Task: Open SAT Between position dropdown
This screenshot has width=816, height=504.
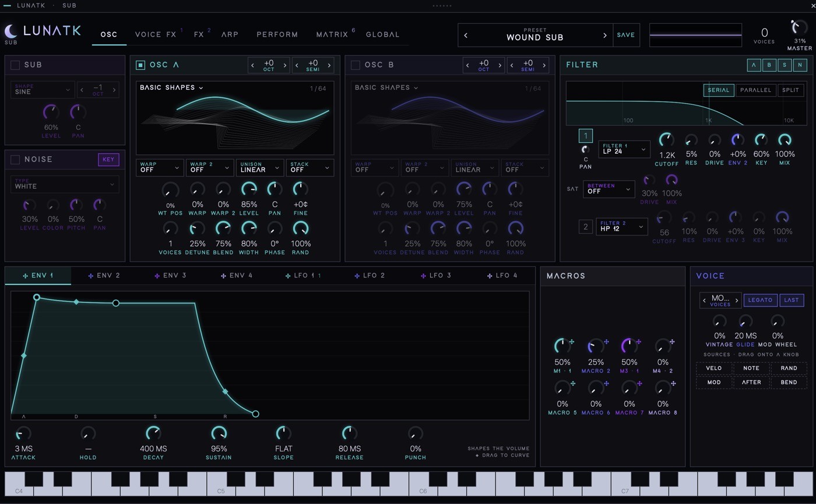Action: tap(609, 189)
